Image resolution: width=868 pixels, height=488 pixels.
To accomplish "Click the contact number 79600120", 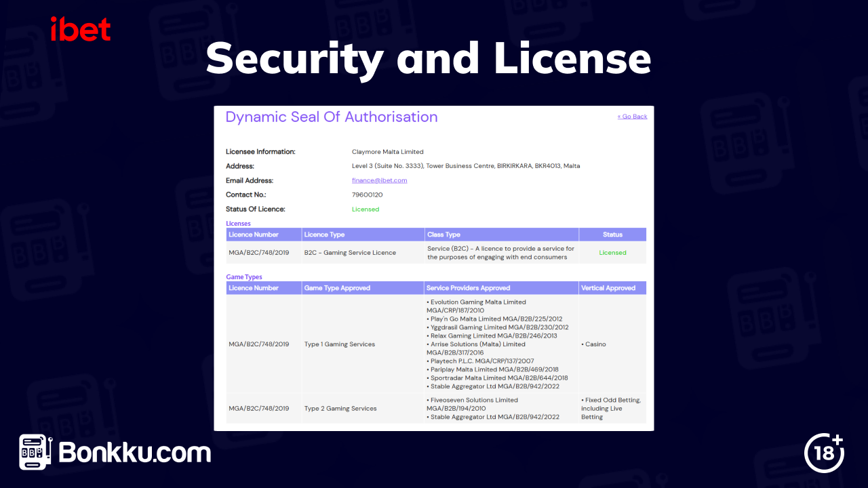I will (x=368, y=195).
